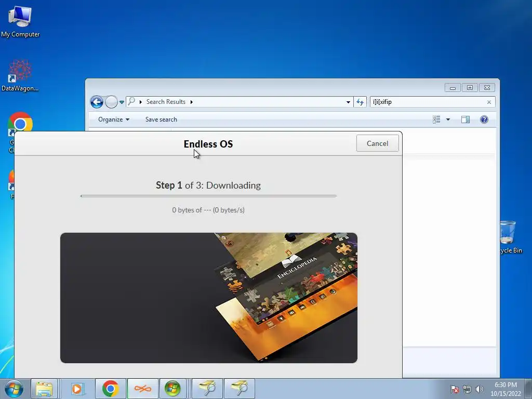Open the Organize menu
This screenshot has height=399, width=532.
point(114,119)
